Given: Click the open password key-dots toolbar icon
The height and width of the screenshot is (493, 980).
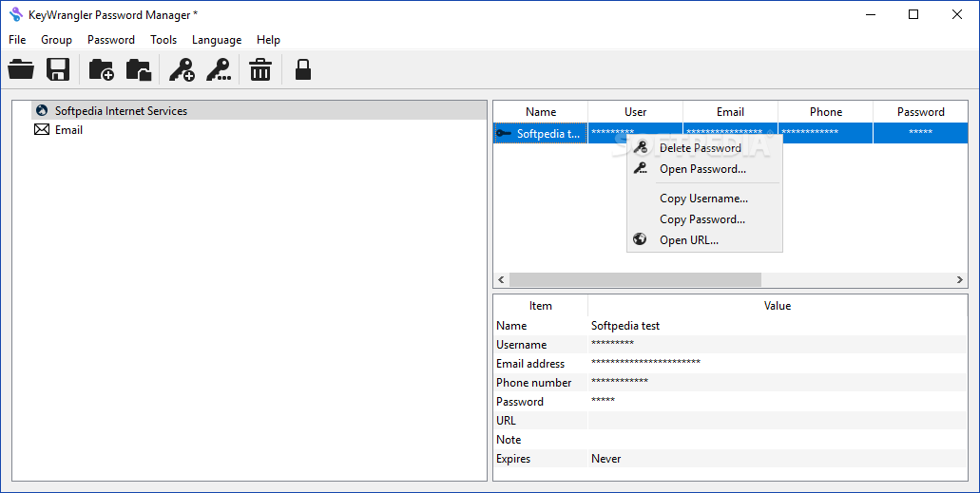Looking at the screenshot, I should pos(219,69).
